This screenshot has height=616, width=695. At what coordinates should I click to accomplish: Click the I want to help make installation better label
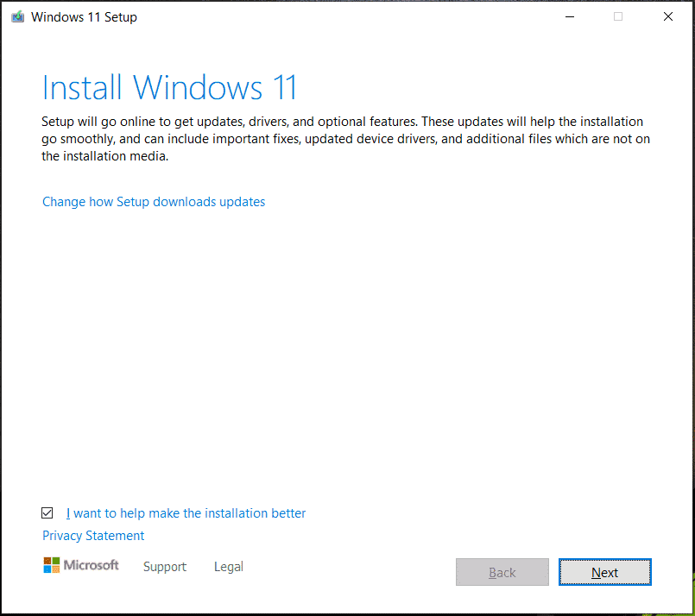(186, 513)
